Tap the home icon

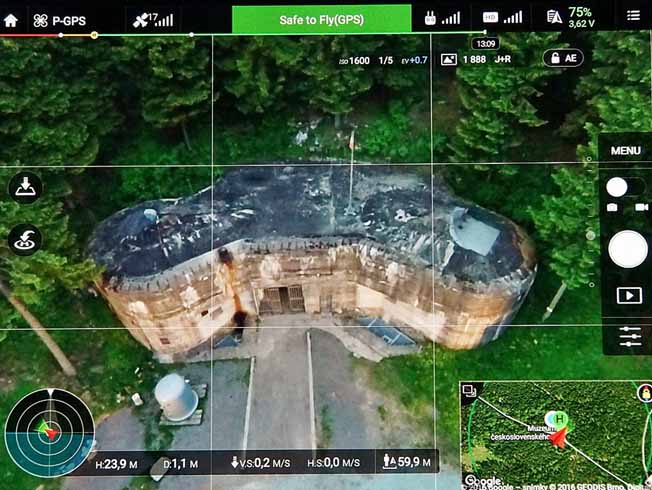10,20
